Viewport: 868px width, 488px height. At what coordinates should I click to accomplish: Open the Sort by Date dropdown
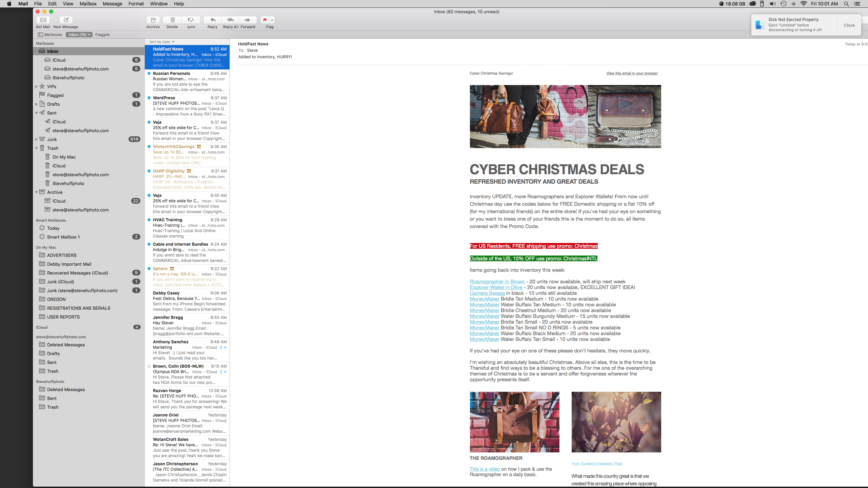coord(162,42)
